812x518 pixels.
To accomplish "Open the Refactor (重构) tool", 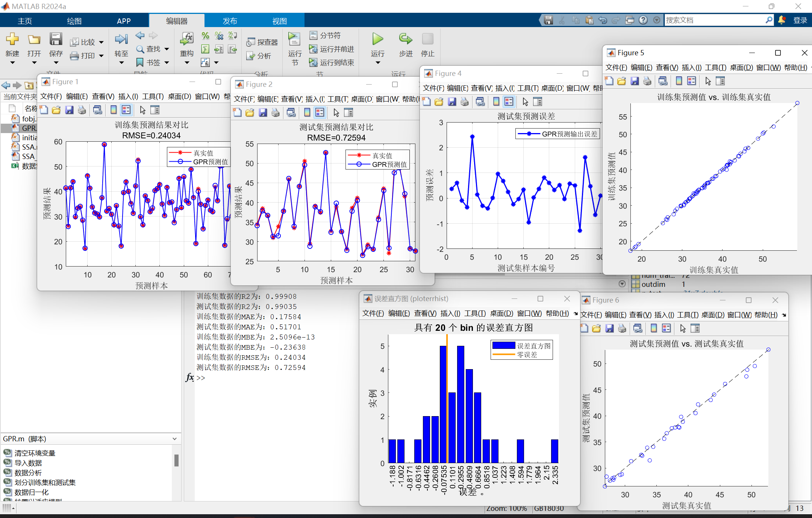I will pyautogui.click(x=186, y=39).
